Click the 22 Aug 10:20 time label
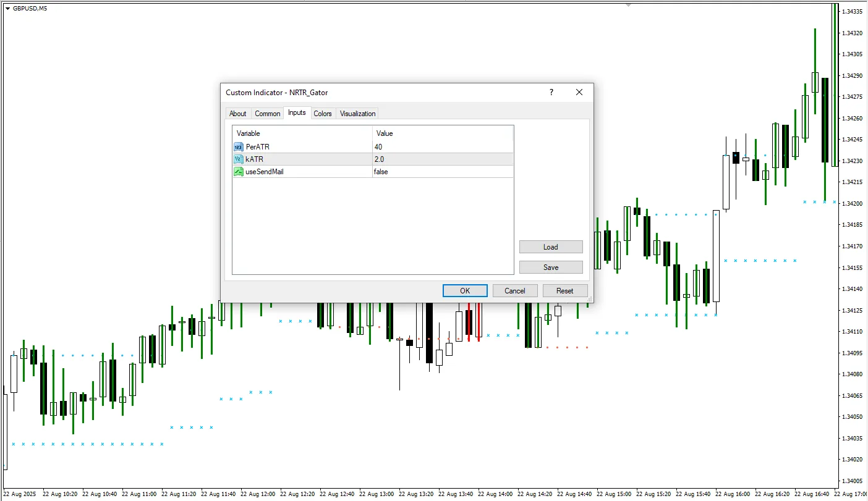868x501 pixels. click(61, 494)
